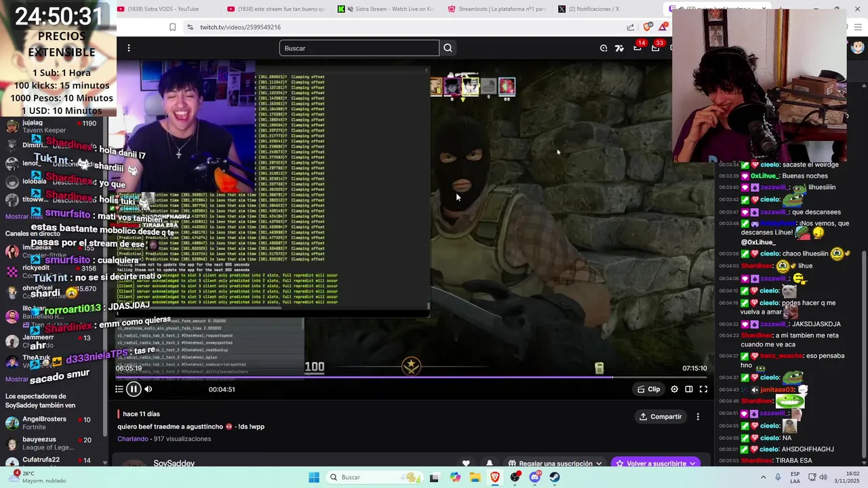Screen dimensions: 868x488
Task: Open the site info icon in address bar
Action: 190,27
